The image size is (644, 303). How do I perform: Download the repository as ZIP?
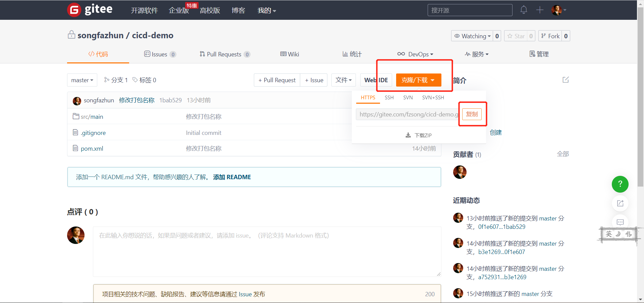419,135
